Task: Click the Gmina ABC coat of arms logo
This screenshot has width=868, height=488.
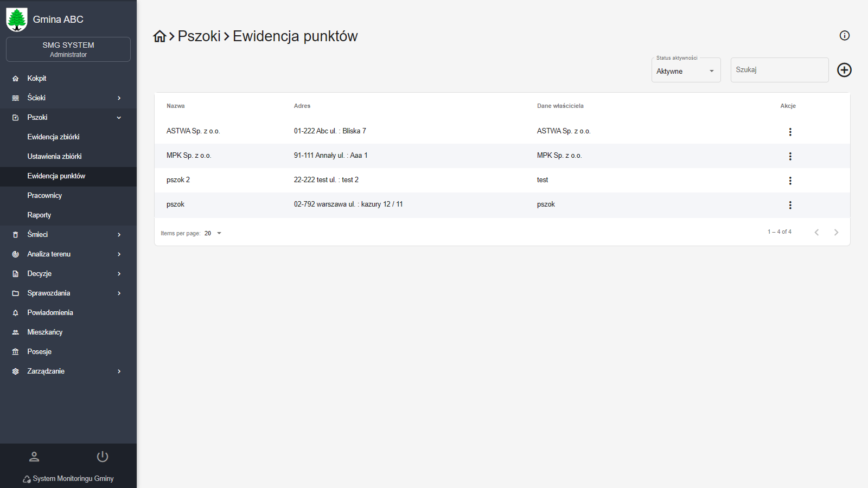Action: coord(17,20)
